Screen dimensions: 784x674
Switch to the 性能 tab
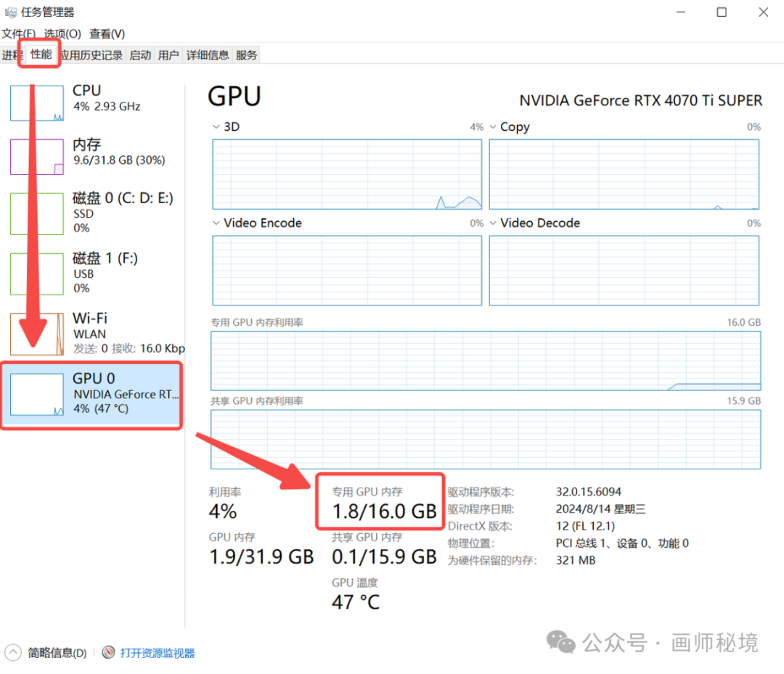click(x=41, y=54)
